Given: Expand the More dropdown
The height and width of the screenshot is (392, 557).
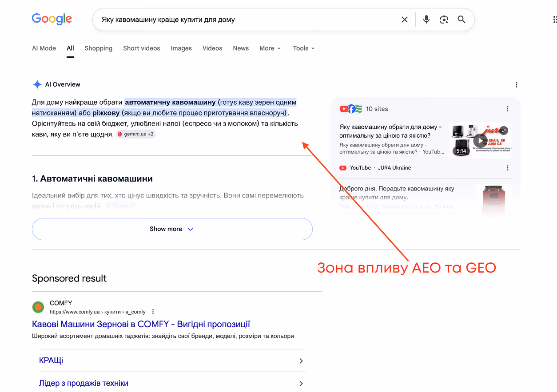Looking at the screenshot, I should pyautogui.click(x=270, y=48).
